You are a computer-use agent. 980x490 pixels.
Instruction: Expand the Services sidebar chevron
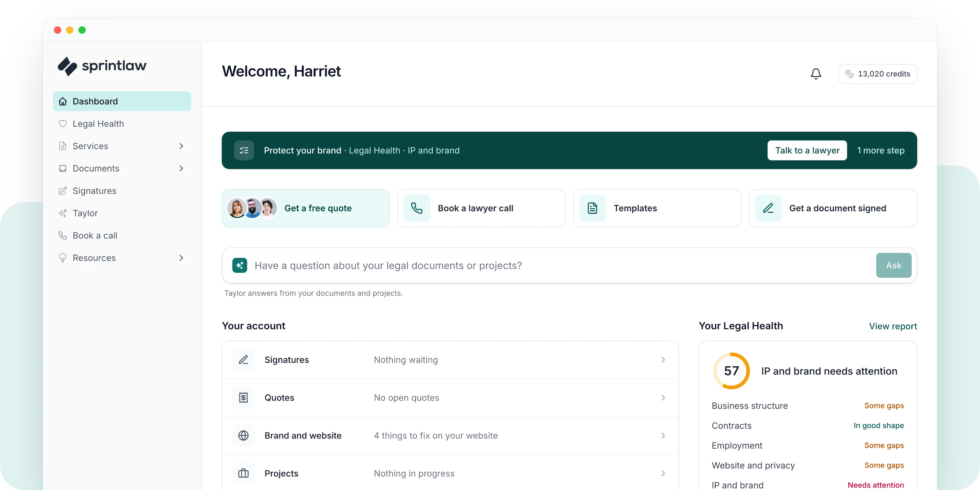point(182,146)
